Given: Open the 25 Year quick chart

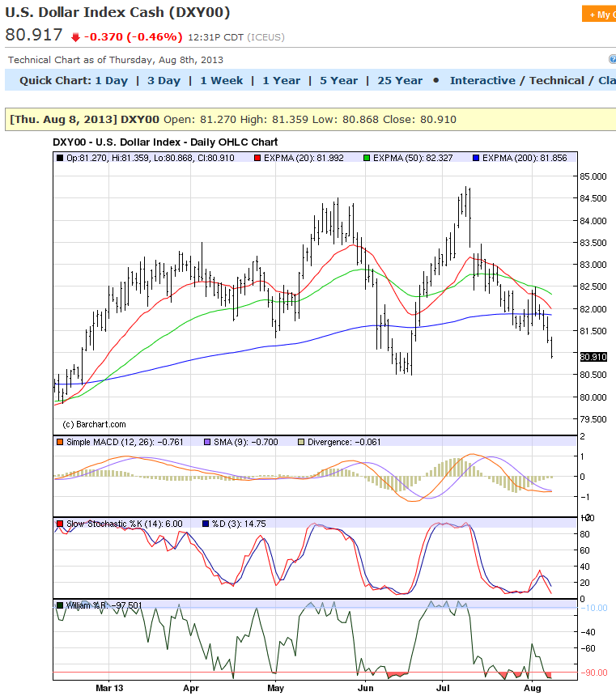Looking at the screenshot, I should [400, 81].
